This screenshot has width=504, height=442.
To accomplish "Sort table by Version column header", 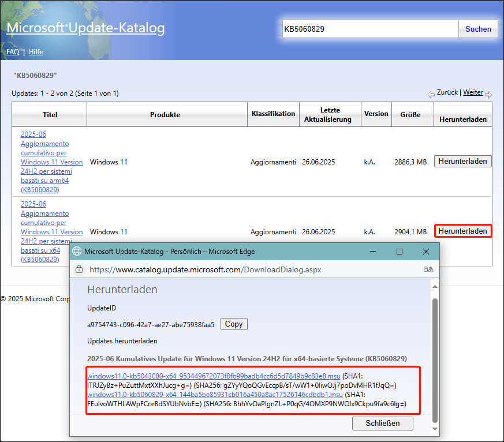I will click(376, 114).
